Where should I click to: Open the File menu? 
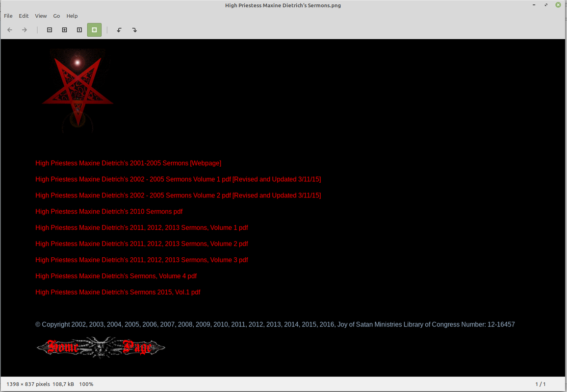[x=8, y=16]
